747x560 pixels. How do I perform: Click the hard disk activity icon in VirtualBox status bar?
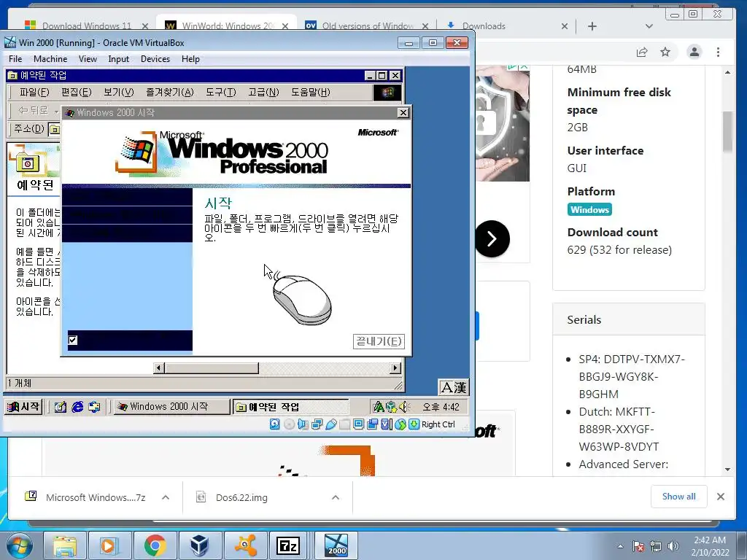click(274, 424)
